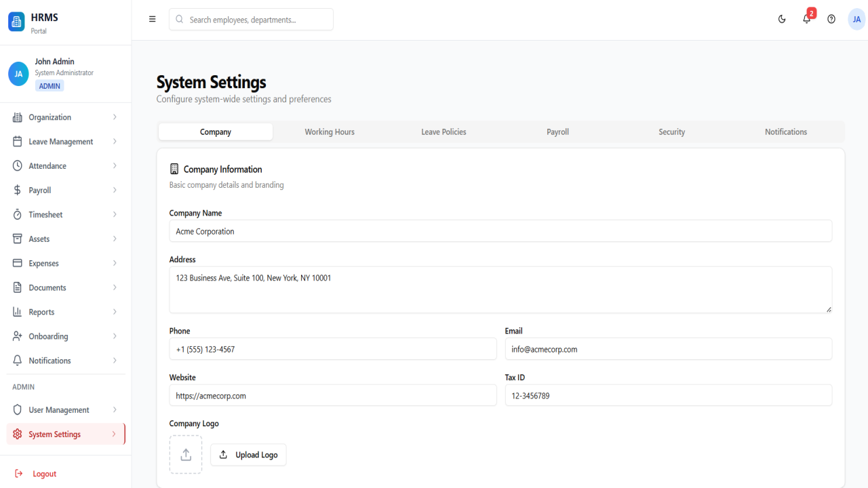Open help via question mark icon
The width and height of the screenshot is (868, 488).
pos(831,19)
